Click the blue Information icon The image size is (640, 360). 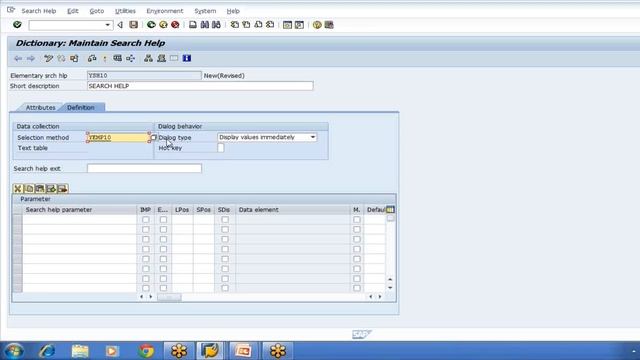(x=187, y=58)
